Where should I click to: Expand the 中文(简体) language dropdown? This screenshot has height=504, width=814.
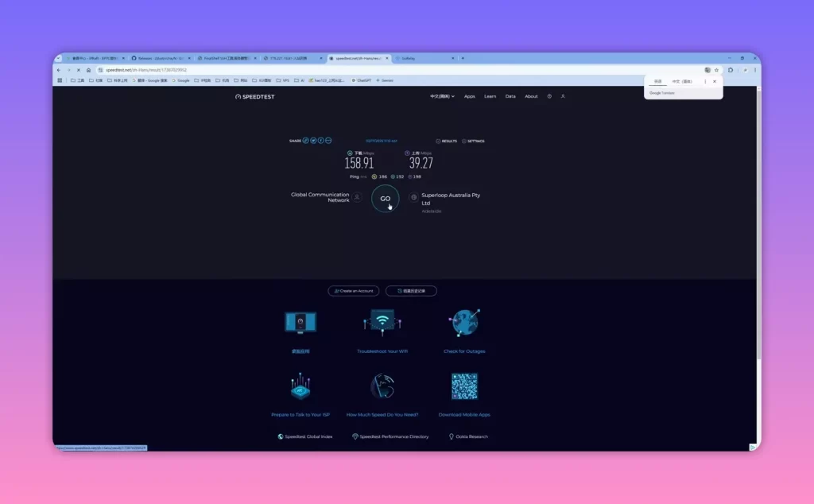click(x=442, y=96)
